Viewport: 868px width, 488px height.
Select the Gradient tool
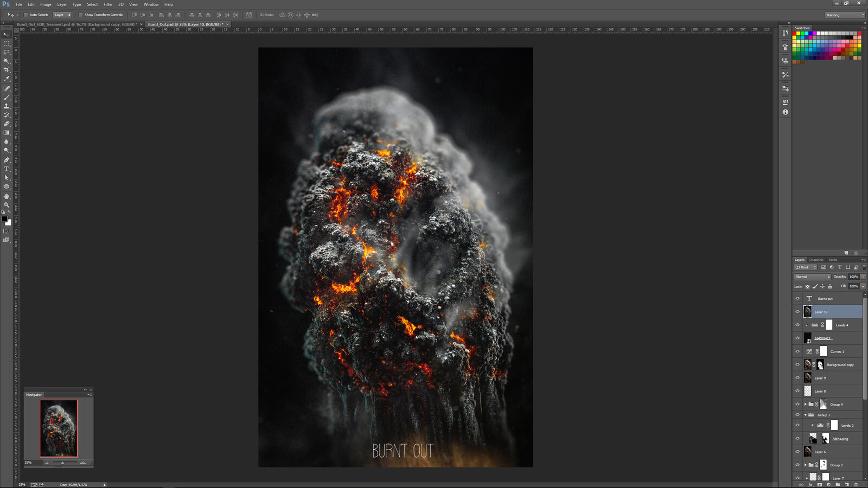pyautogui.click(x=7, y=132)
